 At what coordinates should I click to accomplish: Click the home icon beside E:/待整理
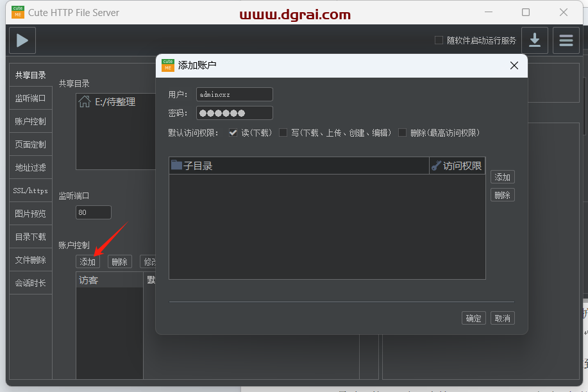pyautogui.click(x=85, y=101)
